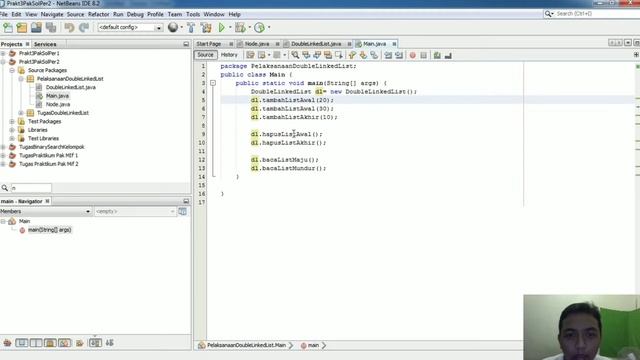Toggle Show Fields filter in Navigator

tap(22, 343)
